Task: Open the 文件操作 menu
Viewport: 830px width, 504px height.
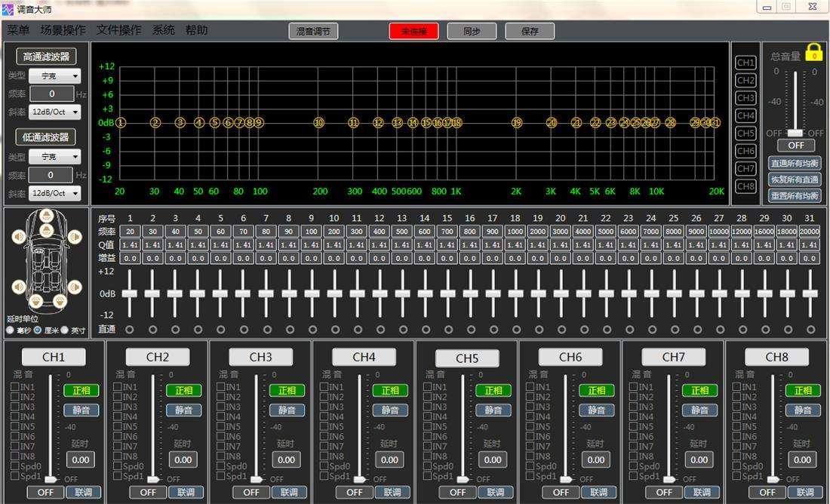Action: tap(118, 30)
